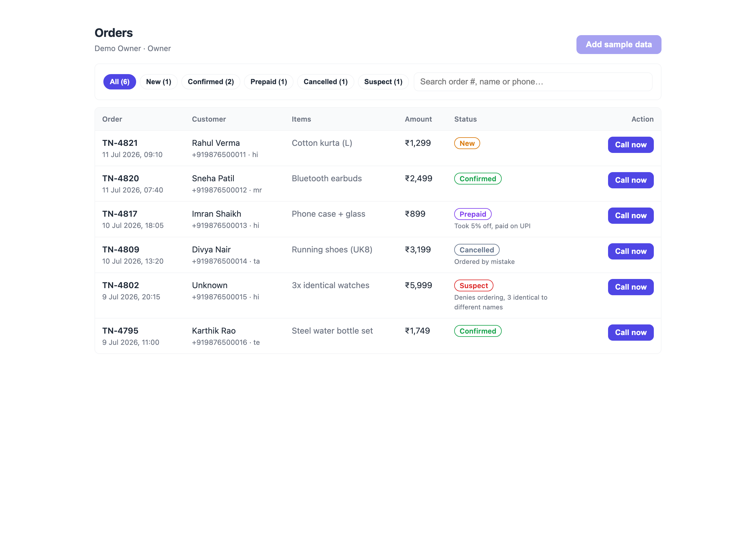The width and height of the screenshot is (756, 555).
Task: Call now for order TN-4821
Action: [x=631, y=145]
